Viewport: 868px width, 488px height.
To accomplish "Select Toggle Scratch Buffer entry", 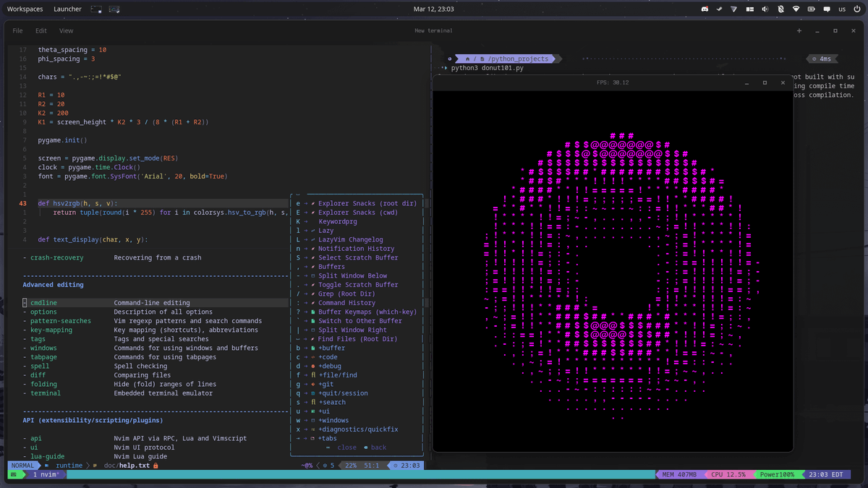I will [x=359, y=285].
